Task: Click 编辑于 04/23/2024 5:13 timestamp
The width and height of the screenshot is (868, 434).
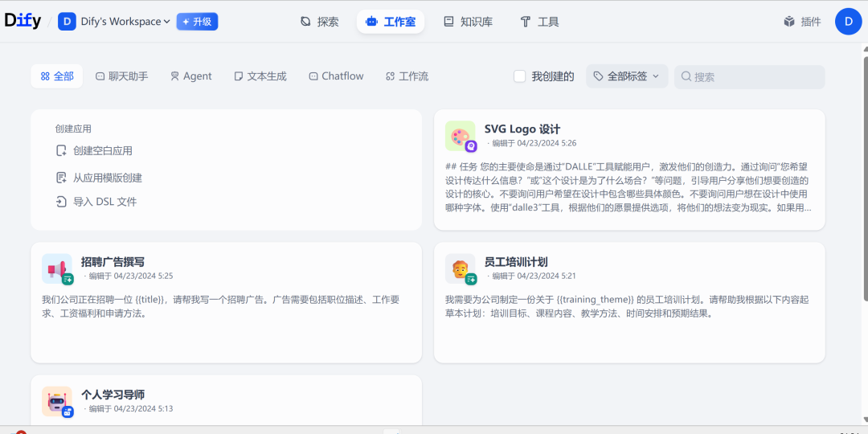Action: tap(131, 408)
